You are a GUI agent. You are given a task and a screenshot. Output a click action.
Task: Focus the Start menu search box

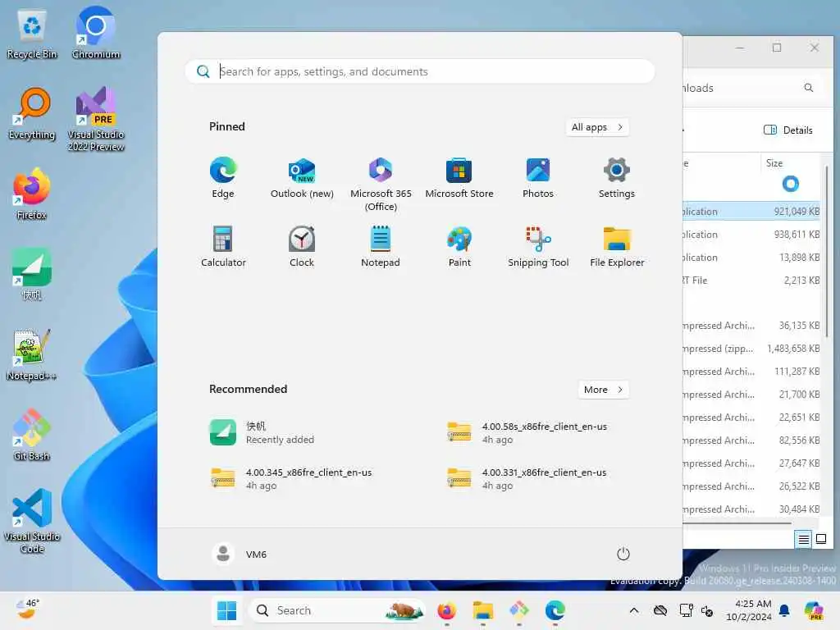point(419,71)
